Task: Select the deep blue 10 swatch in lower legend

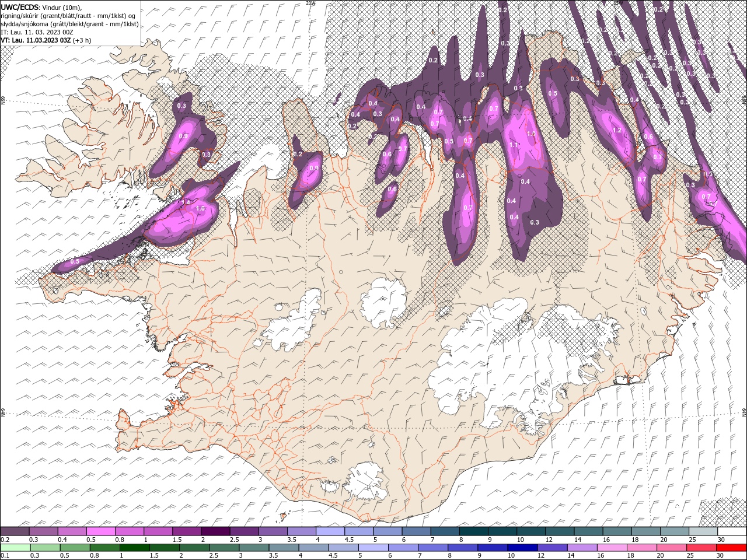Action: (x=522, y=548)
